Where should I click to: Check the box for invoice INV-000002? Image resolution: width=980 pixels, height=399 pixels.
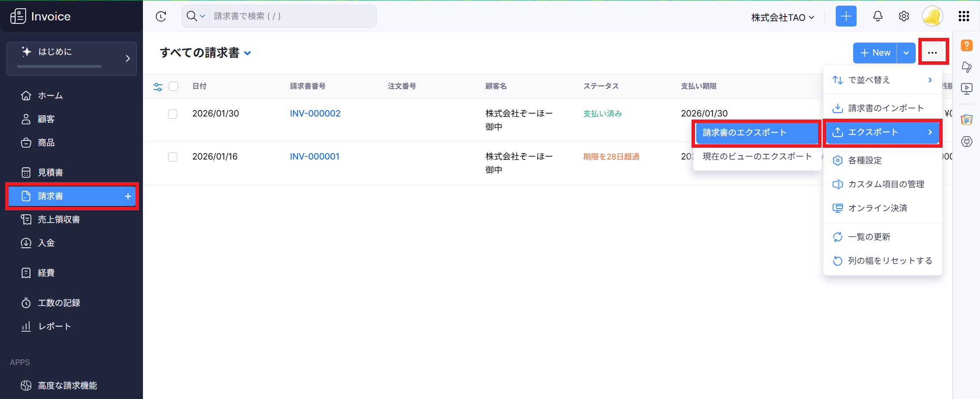(173, 114)
